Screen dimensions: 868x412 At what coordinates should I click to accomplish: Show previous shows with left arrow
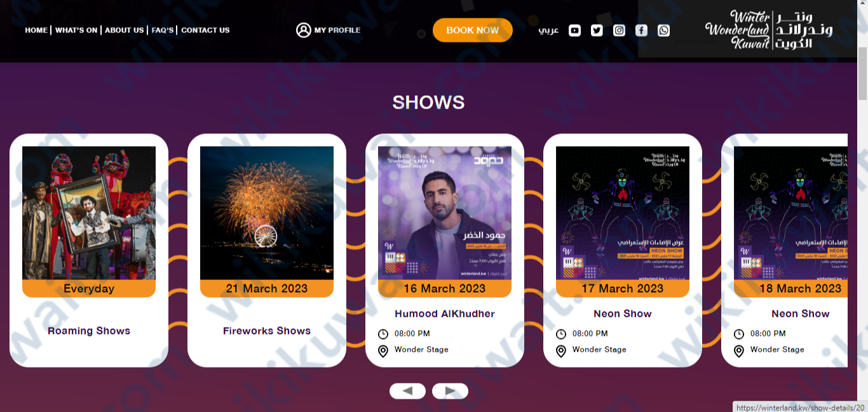point(407,391)
